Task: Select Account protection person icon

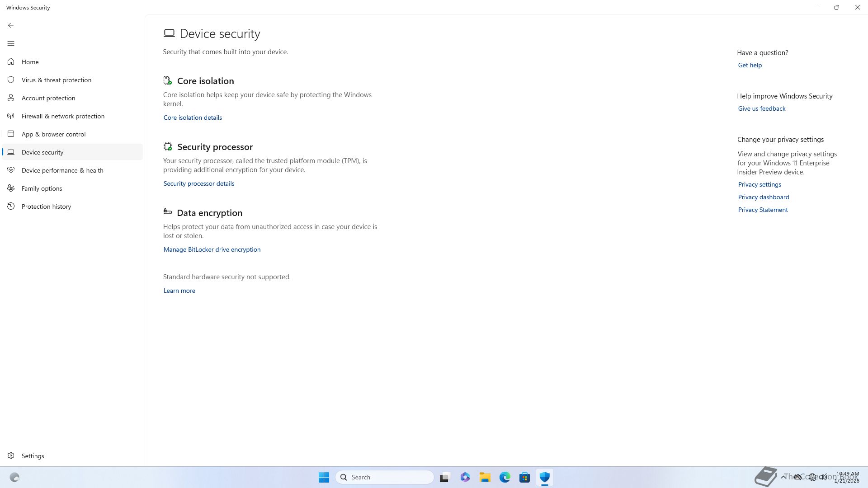Action: pos(11,98)
